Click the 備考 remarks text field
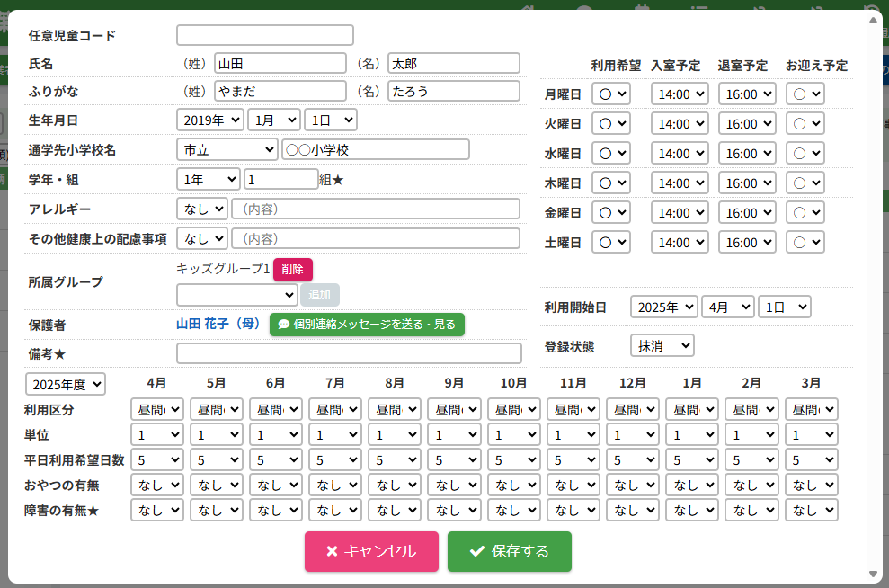The width and height of the screenshot is (889, 588). pyautogui.click(x=349, y=353)
